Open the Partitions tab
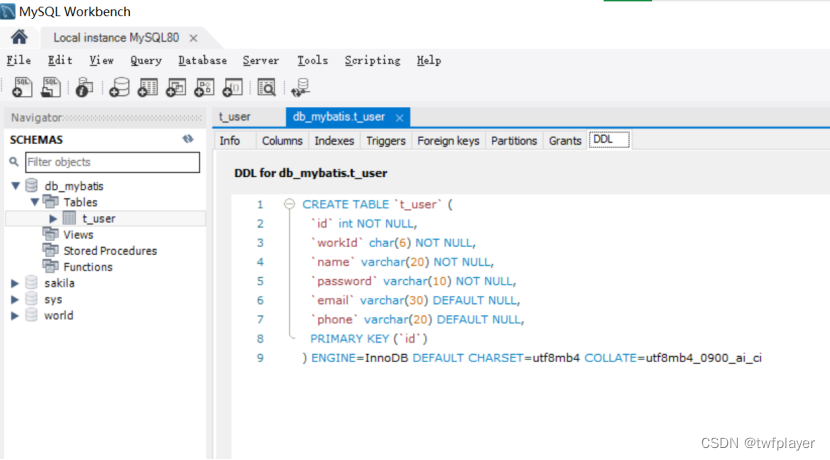The height and width of the screenshot is (460, 830). click(x=514, y=141)
